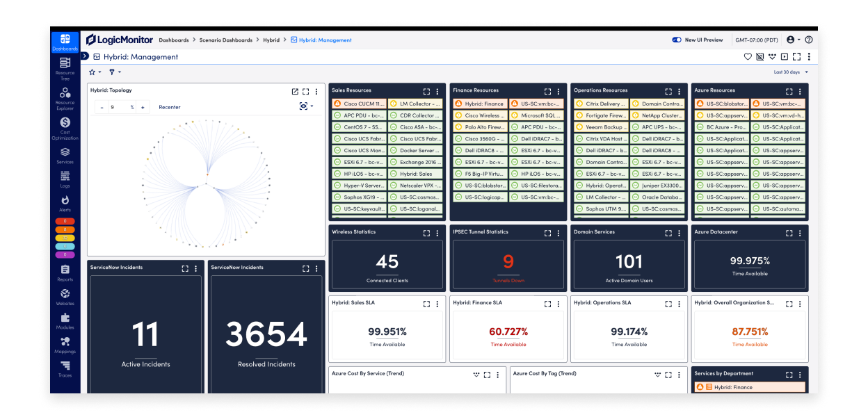Select Resource Explorer in the sidebar
Viewport: 868px width, 417px height.
(65, 96)
